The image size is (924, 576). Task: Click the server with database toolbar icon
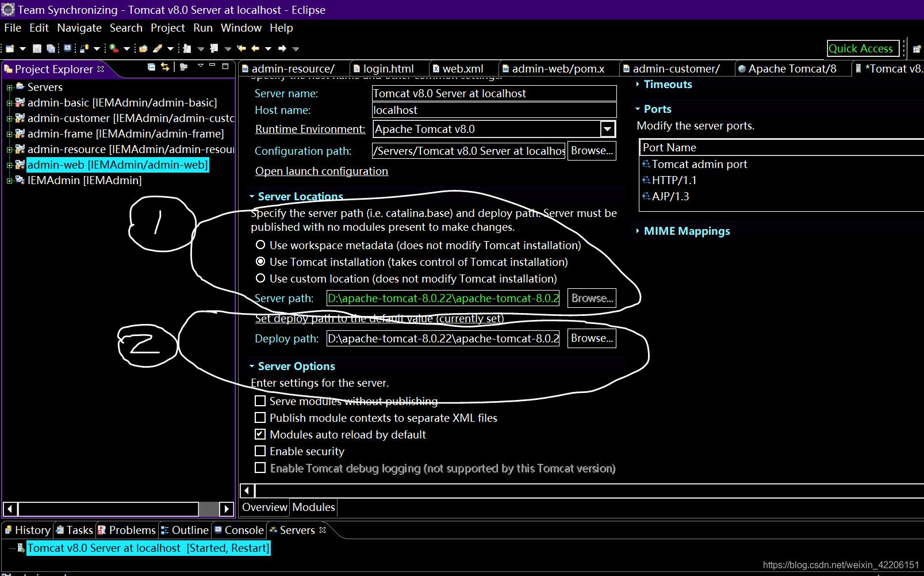click(84, 48)
